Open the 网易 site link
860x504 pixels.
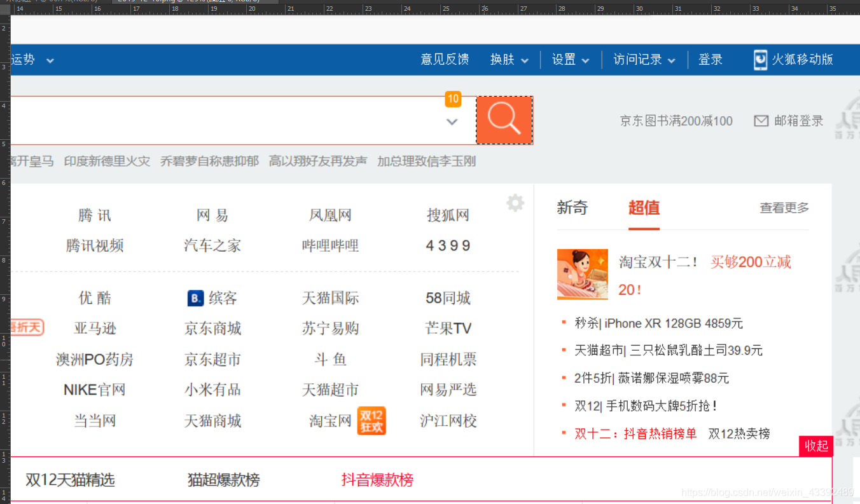pos(212,215)
